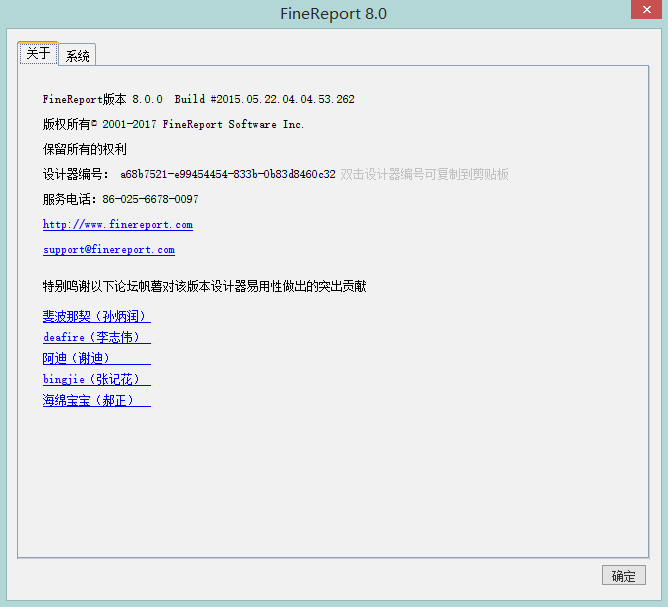Click the 确定 button
The image size is (668, 607).
click(624, 575)
